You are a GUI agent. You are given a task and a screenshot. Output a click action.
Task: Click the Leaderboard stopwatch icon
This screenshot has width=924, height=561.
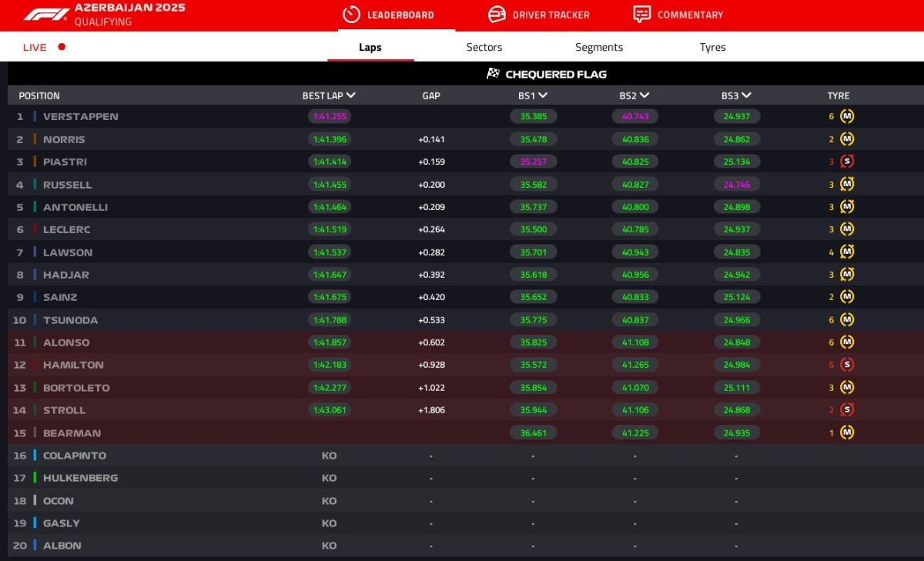click(351, 15)
